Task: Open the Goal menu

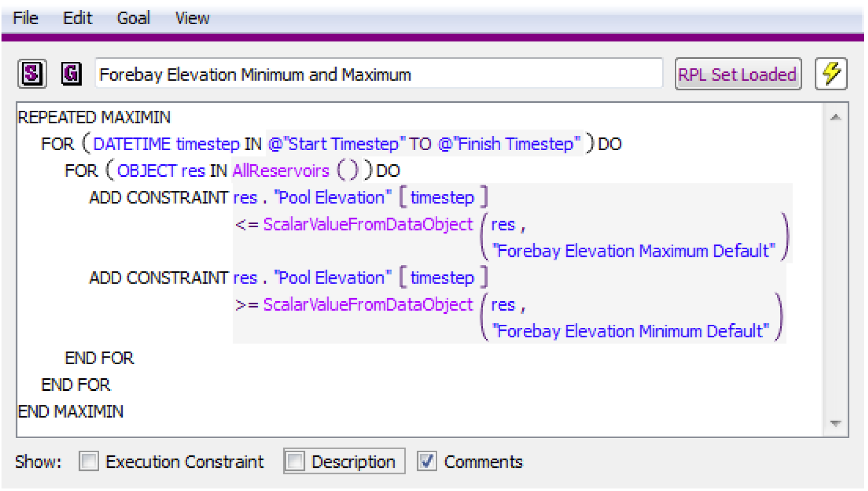Action: click(x=133, y=18)
